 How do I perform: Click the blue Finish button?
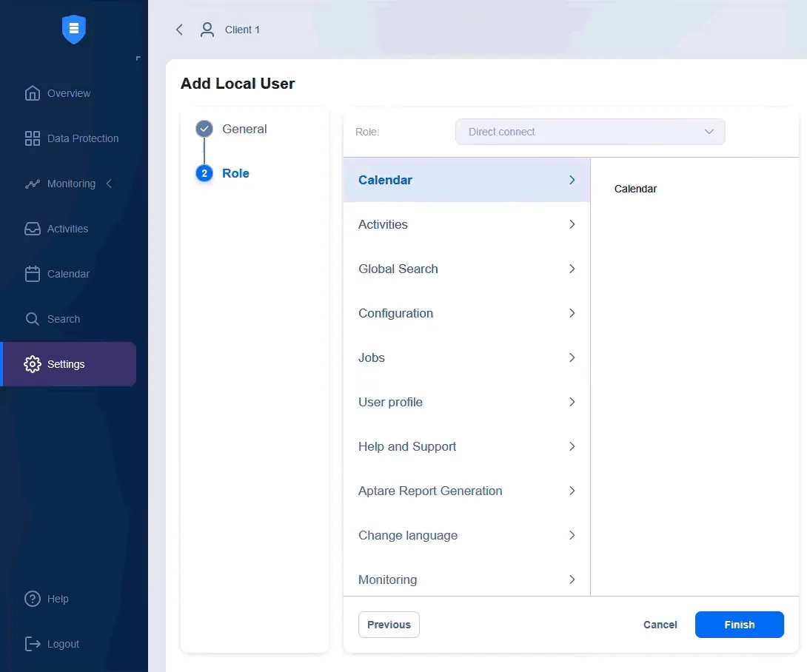(740, 625)
